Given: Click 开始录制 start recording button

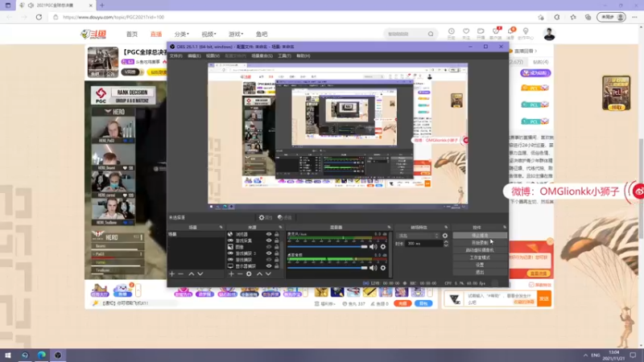Looking at the screenshot, I should click(480, 243).
